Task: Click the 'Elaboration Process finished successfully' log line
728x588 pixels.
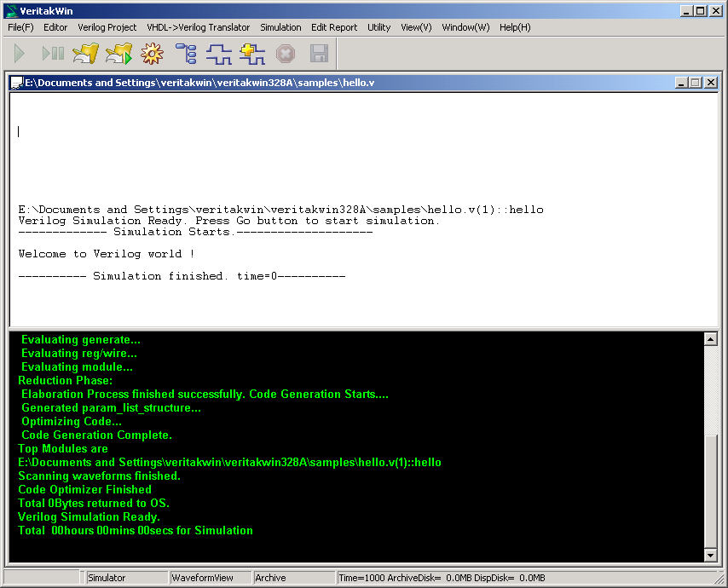Action: click(205, 394)
